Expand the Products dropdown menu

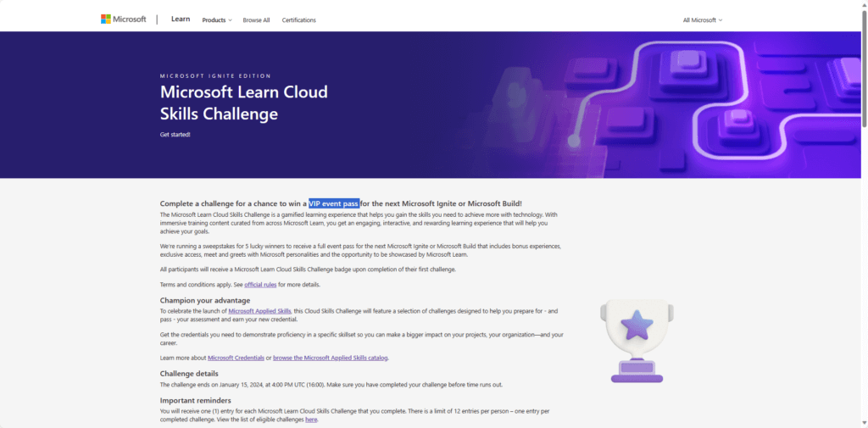click(216, 20)
